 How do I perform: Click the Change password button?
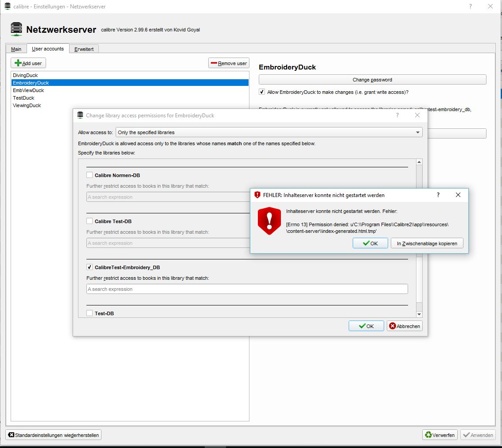[x=372, y=79]
